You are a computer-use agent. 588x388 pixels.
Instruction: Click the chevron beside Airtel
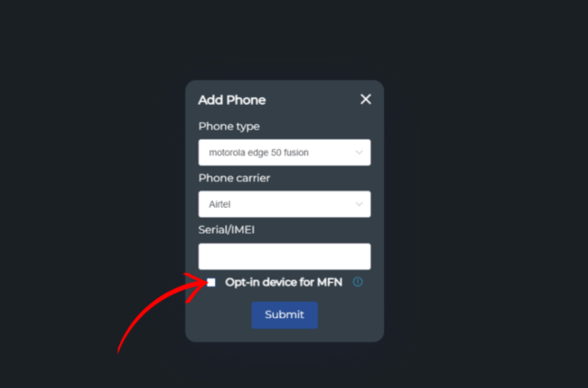tap(359, 204)
